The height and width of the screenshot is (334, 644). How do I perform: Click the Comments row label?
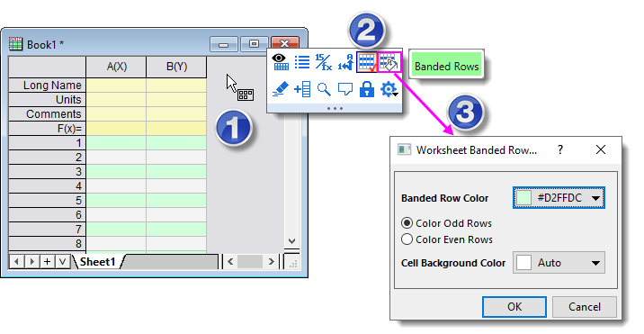click(48, 114)
